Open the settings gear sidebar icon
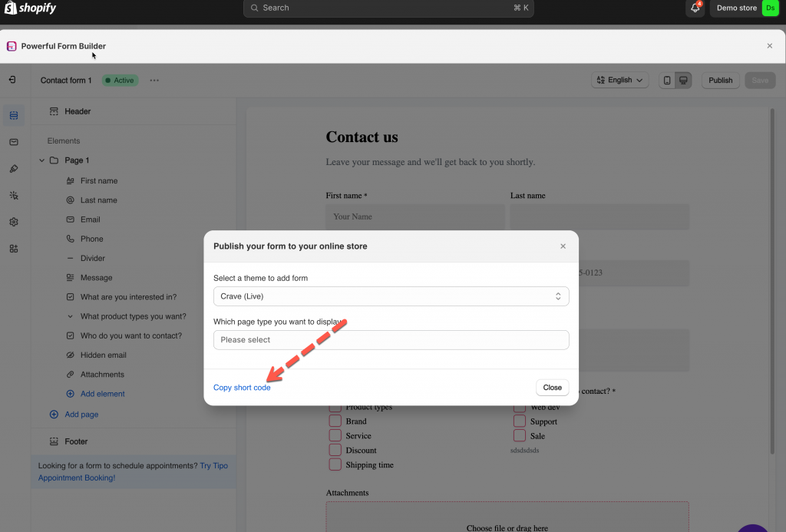 (13, 222)
